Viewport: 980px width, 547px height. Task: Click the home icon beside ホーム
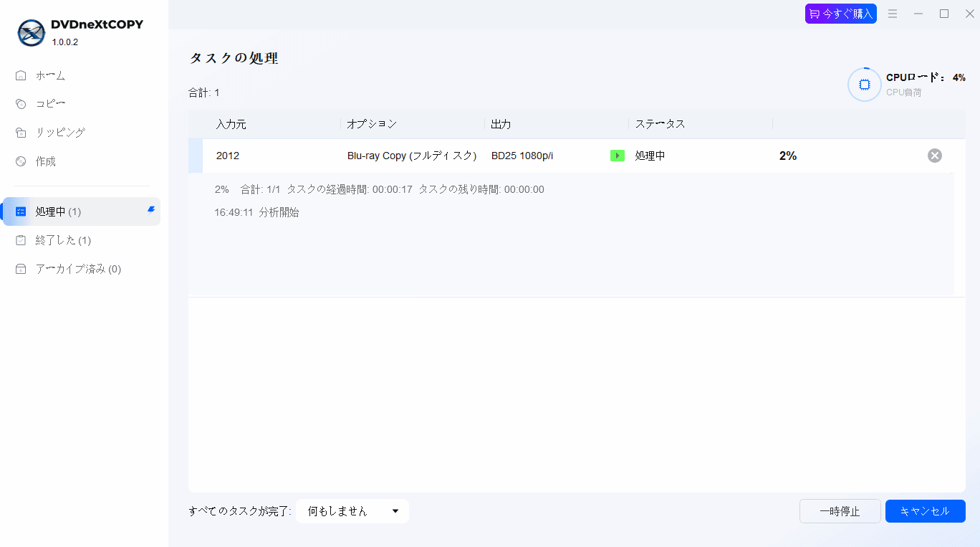click(x=21, y=75)
